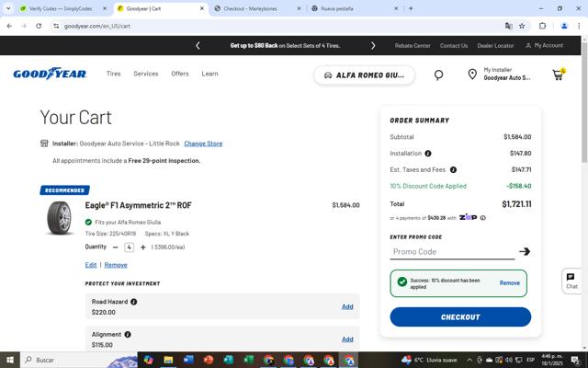Open the Services menu
This screenshot has height=368, width=588.
click(x=145, y=74)
